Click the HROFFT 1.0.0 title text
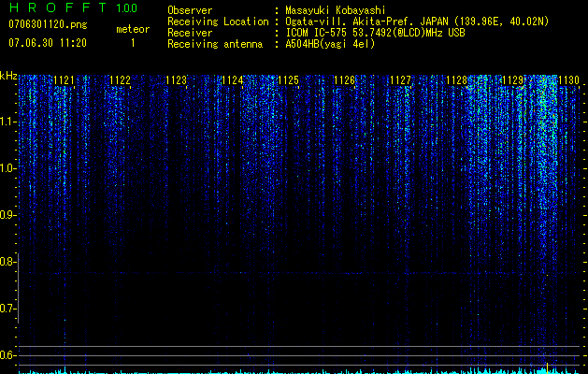 [x=73, y=7]
